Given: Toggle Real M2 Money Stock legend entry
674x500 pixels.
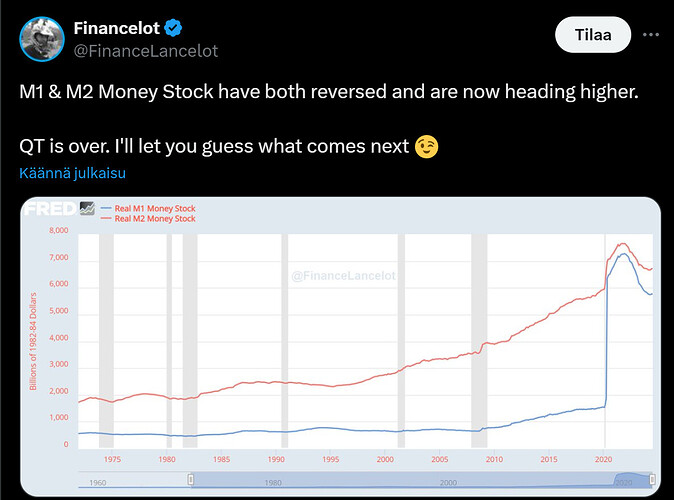Looking at the screenshot, I should 148,219.
